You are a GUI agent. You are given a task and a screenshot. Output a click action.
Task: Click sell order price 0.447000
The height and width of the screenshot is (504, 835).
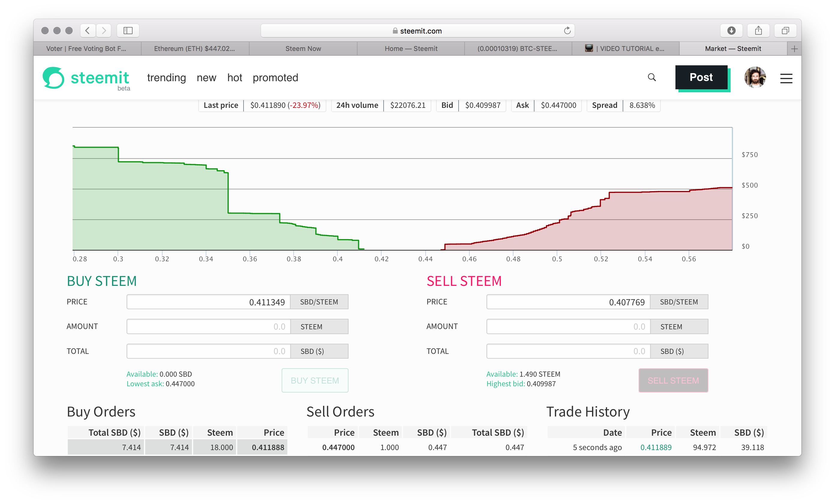point(338,447)
